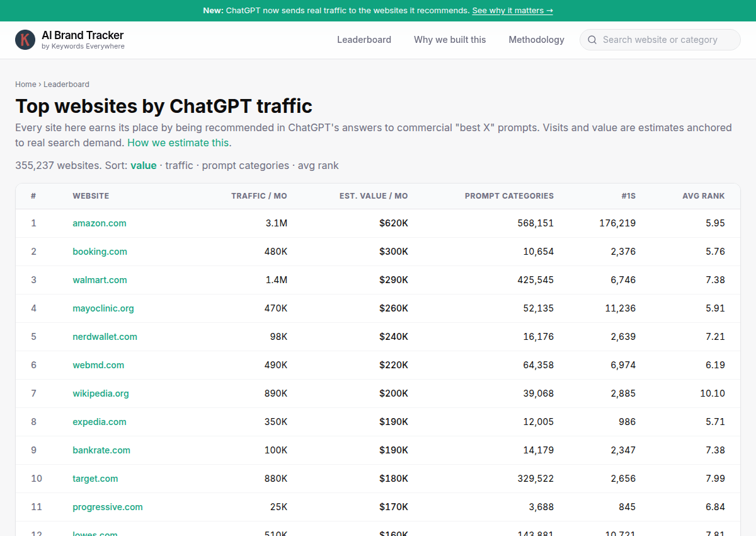Open the booking.com row link
Viewport: 756px width, 536px height.
(100, 252)
